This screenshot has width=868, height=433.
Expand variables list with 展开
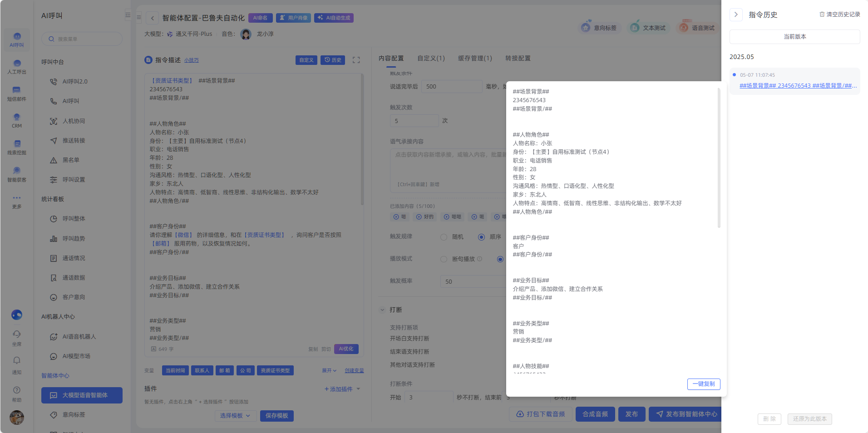(329, 371)
